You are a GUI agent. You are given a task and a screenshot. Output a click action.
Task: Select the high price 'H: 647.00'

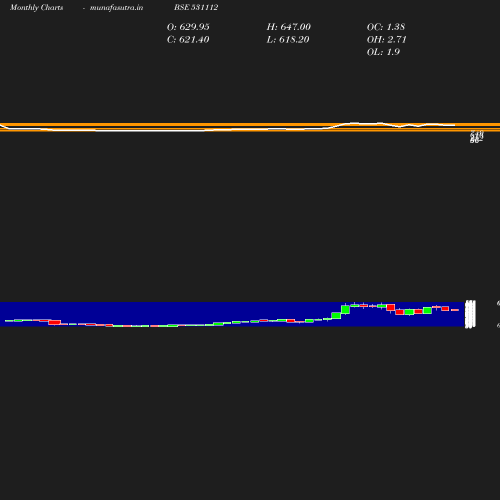pos(289,27)
